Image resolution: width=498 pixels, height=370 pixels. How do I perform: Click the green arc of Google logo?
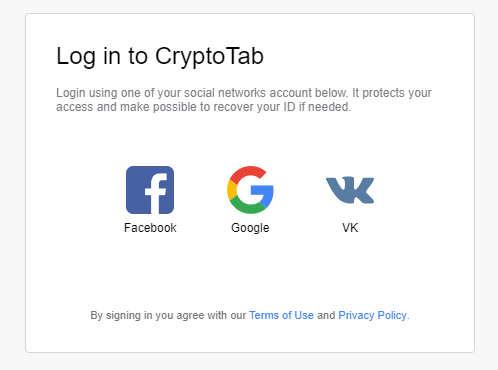(x=248, y=207)
